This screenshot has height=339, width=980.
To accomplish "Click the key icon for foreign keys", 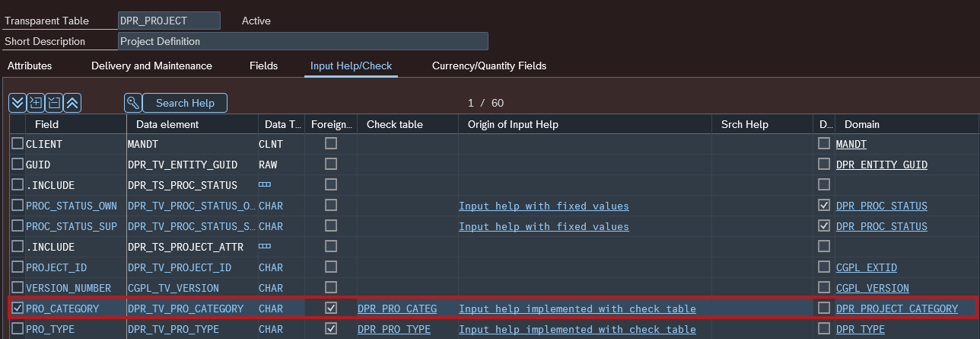I will (x=132, y=103).
